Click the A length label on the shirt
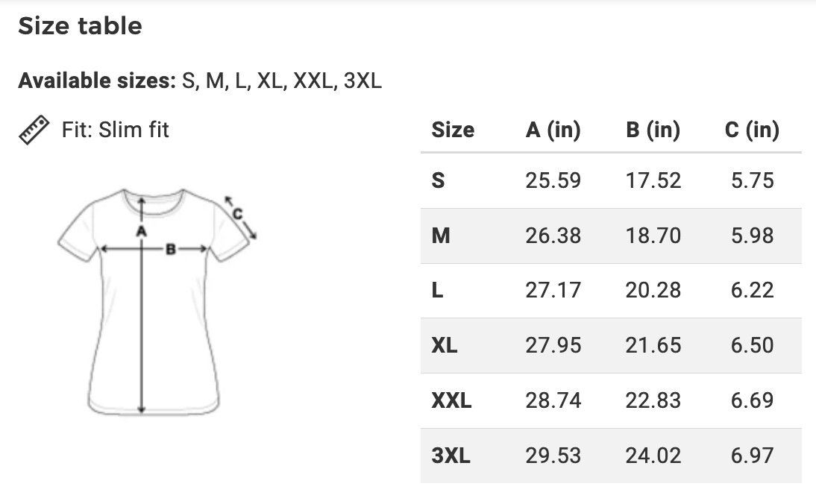 click(141, 231)
